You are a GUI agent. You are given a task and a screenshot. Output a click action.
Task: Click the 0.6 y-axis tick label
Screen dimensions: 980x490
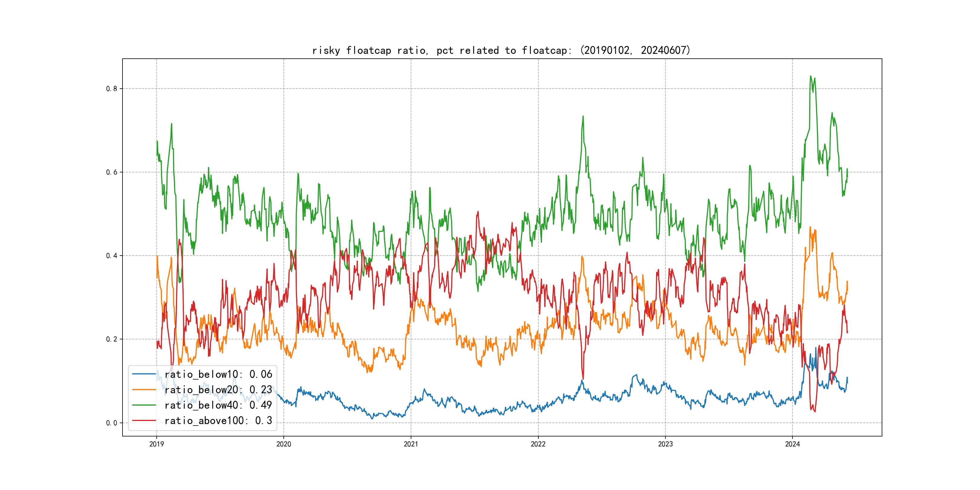click(x=112, y=172)
